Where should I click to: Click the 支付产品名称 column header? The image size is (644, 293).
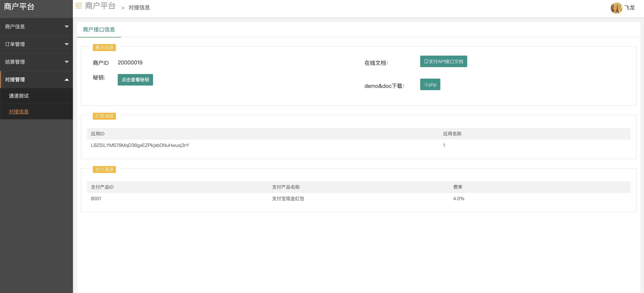(286, 187)
